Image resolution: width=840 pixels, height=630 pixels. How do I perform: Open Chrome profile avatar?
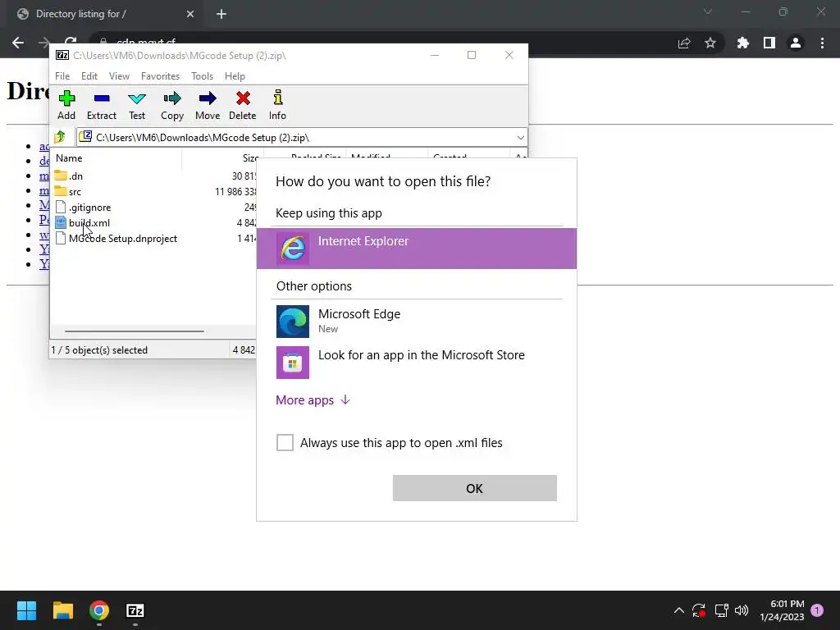coord(796,43)
